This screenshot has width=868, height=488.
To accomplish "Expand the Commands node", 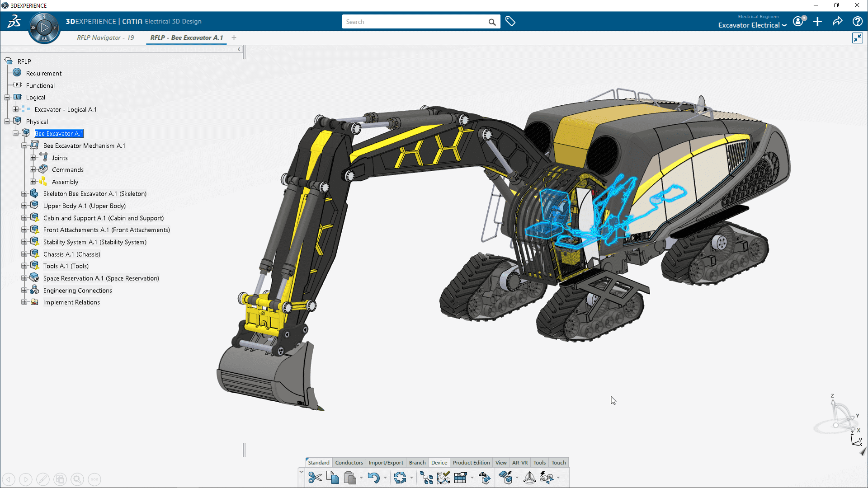I will (33, 169).
